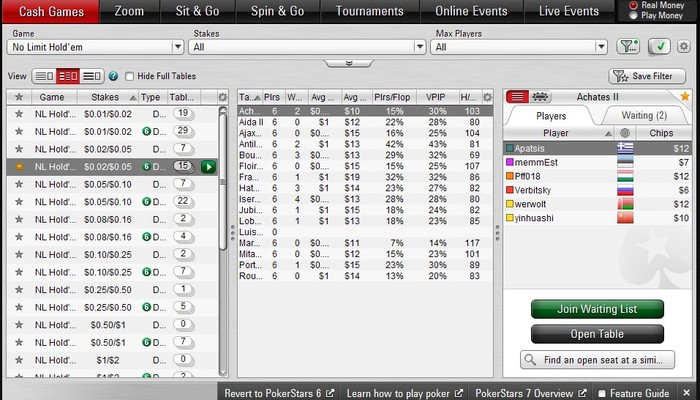Open PokerStars 7 Overview link
The image size is (700, 400).
(x=530, y=393)
